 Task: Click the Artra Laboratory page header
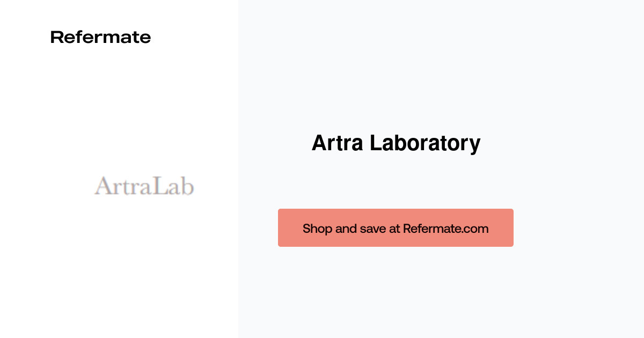point(396,143)
